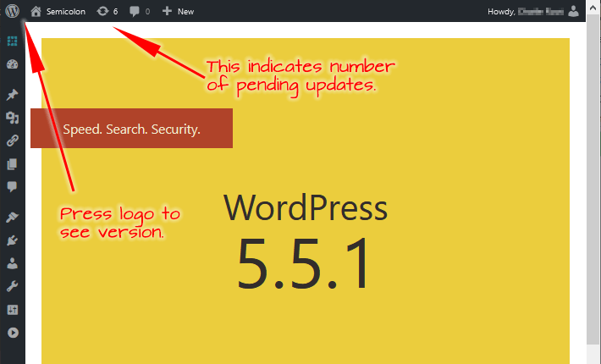This screenshot has width=601, height=364.
Task: Open the WordPress logo menu
Action: click(12, 11)
